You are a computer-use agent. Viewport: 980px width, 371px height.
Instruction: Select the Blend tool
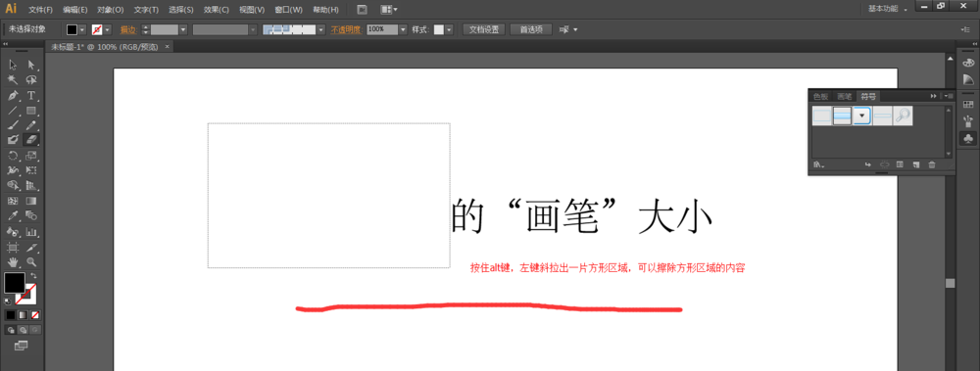[31, 215]
